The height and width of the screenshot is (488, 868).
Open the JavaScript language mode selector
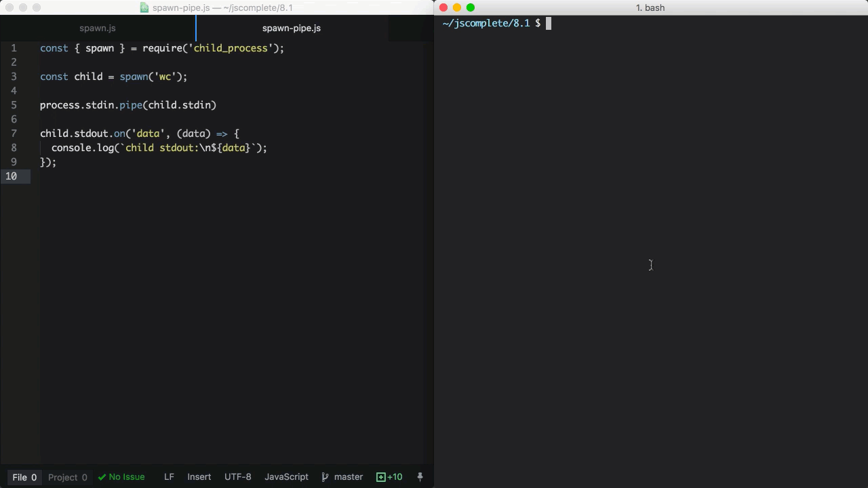[x=286, y=476]
